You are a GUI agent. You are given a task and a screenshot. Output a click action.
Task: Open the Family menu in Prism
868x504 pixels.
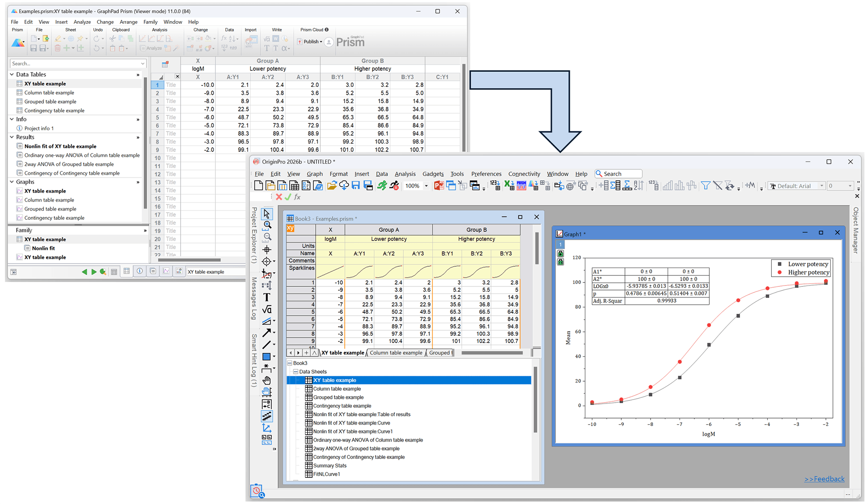coord(150,22)
